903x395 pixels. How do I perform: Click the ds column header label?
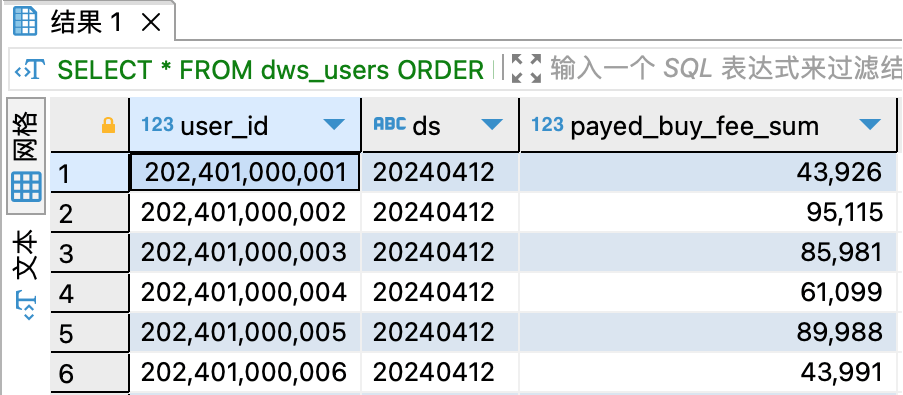click(427, 126)
